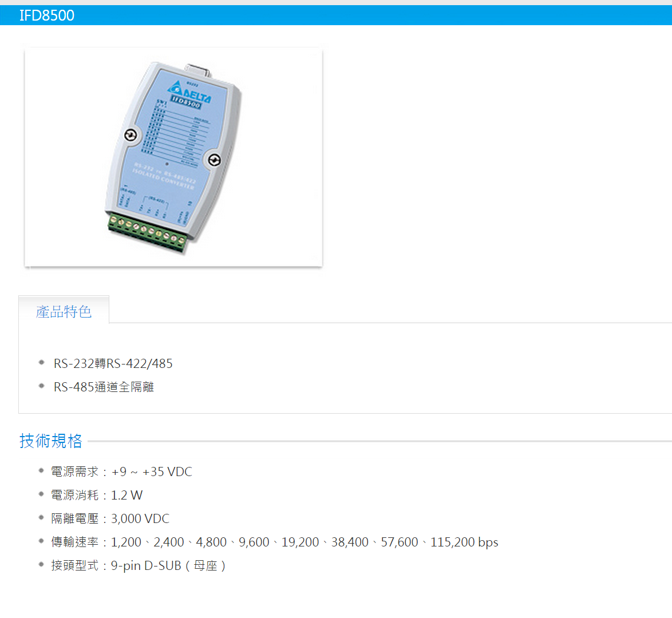Select the 產品特色 tab
This screenshot has width=672, height=618.
pyautogui.click(x=64, y=311)
